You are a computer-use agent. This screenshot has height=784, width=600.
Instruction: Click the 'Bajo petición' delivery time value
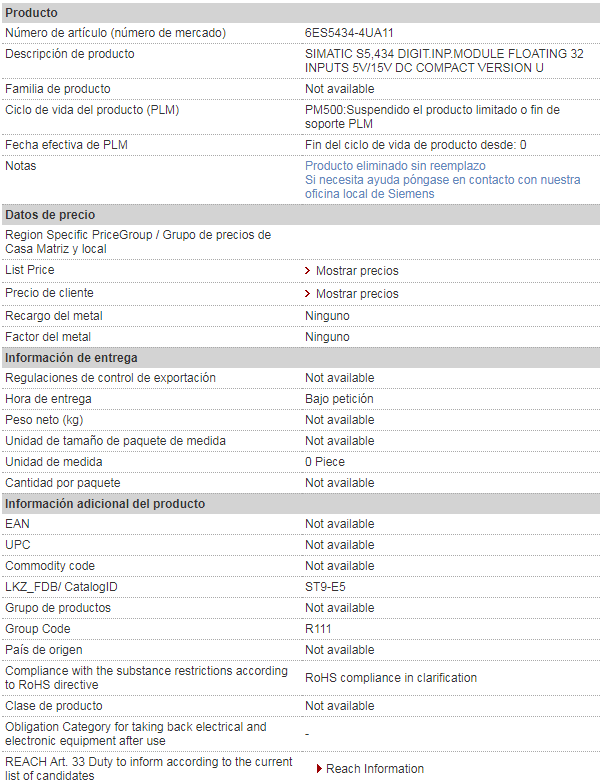[339, 398]
